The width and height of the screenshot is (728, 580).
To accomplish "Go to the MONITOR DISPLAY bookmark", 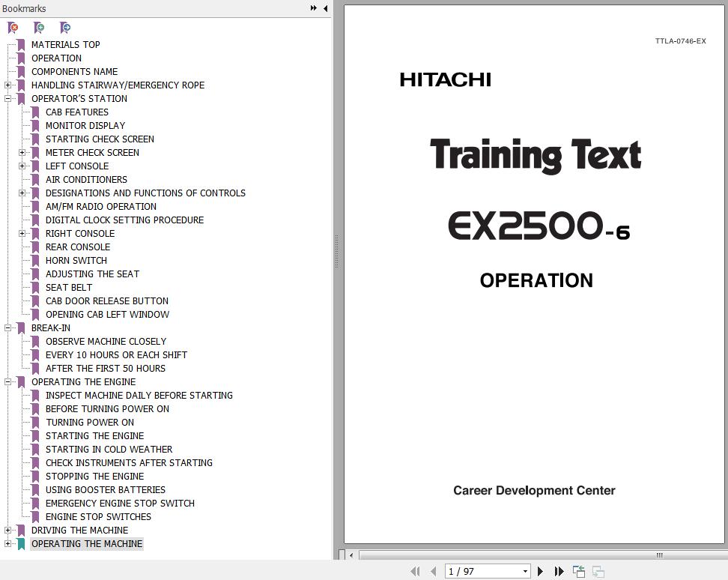I will (x=85, y=125).
